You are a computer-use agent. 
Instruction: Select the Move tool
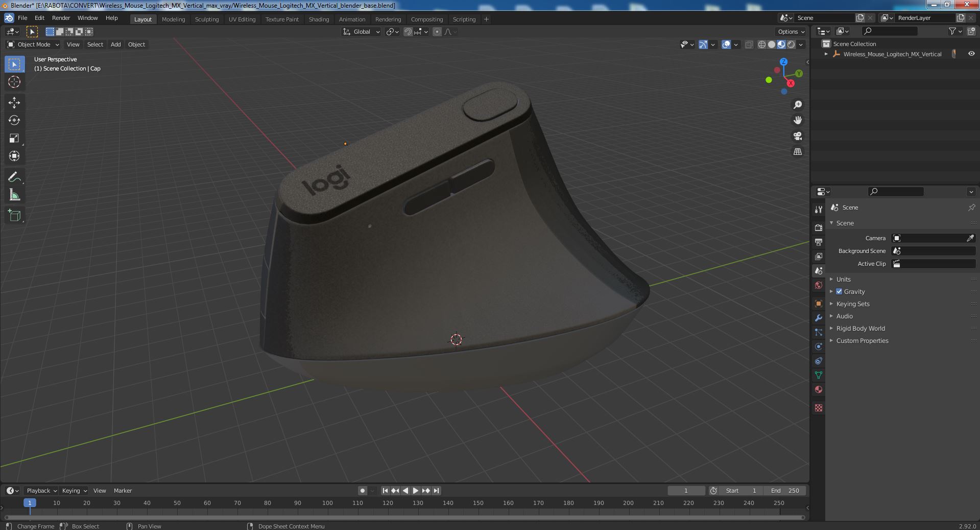pos(14,103)
